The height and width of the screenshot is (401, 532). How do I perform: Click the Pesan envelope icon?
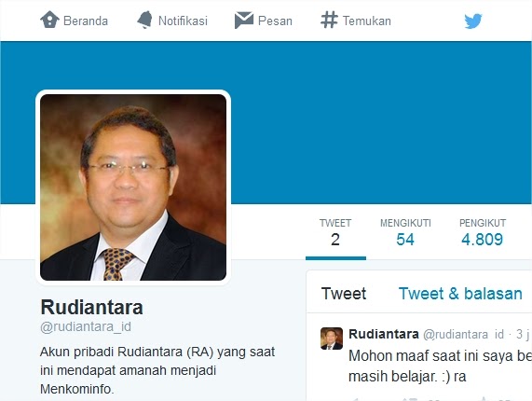click(x=243, y=20)
